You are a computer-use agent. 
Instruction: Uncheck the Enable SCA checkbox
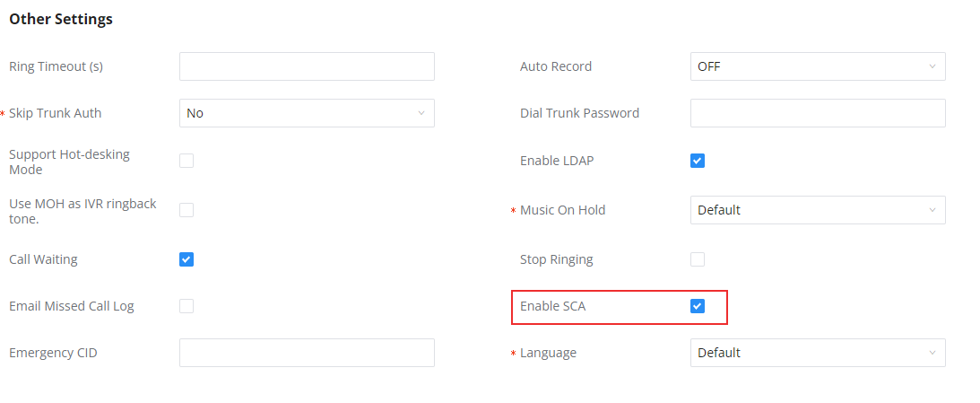pos(698,306)
